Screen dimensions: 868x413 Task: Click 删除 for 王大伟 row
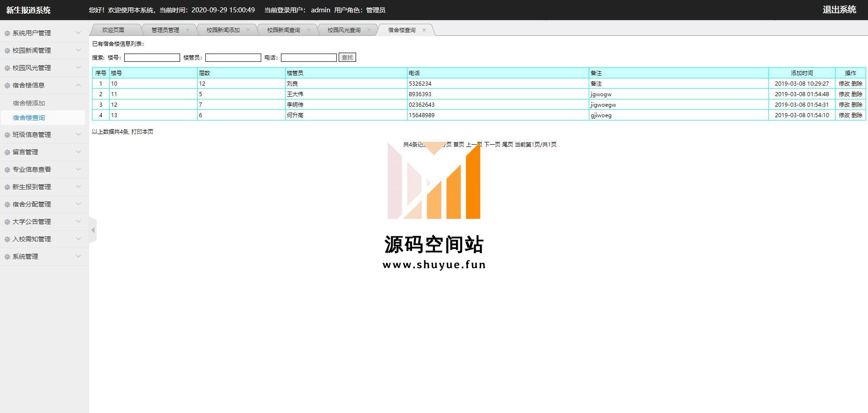tap(857, 94)
